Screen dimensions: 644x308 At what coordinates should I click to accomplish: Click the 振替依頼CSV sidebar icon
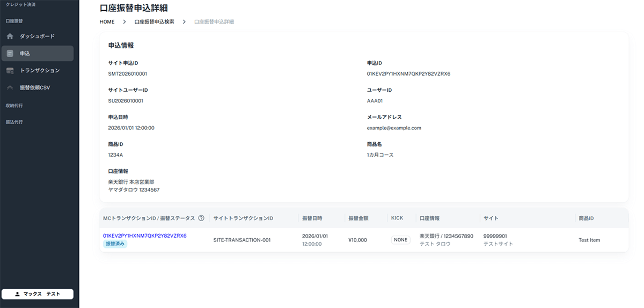pos(10,87)
